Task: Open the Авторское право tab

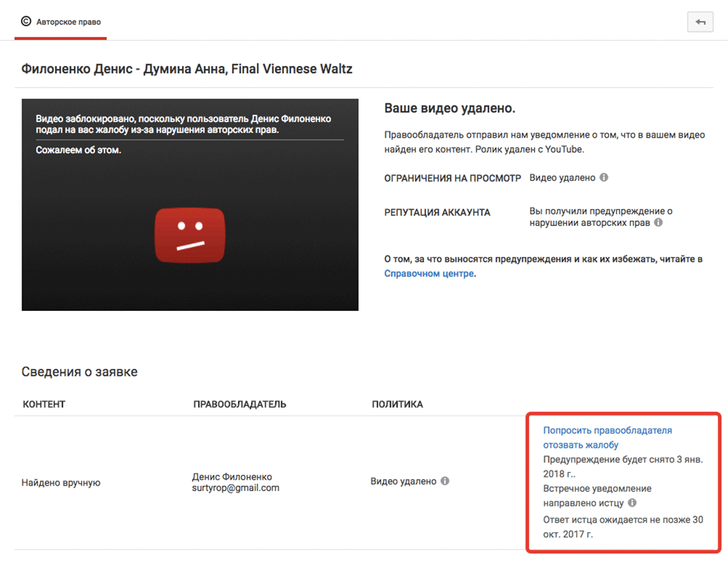Action: (61, 22)
